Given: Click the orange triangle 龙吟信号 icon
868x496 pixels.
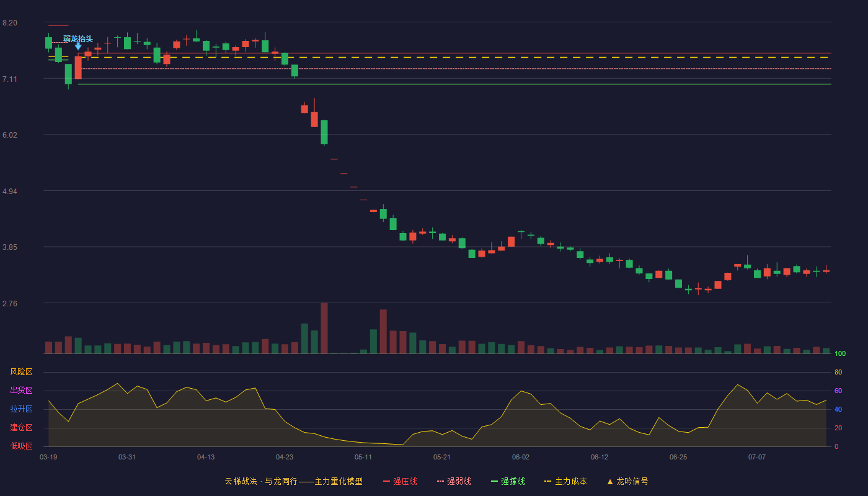Looking at the screenshot, I should point(610,481).
